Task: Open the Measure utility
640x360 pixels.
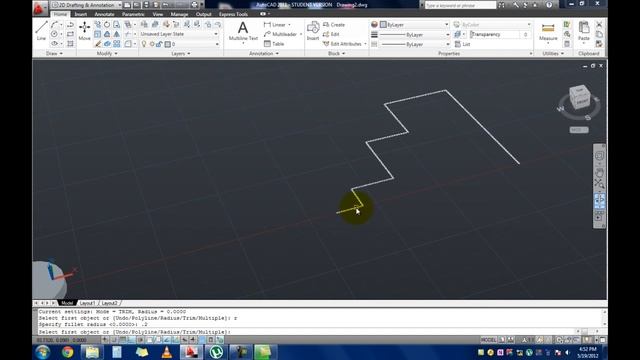Action: point(548,31)
